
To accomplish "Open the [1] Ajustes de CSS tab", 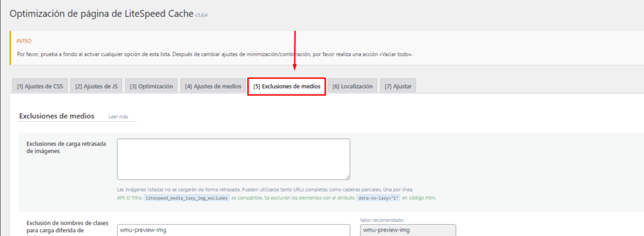I will 40,87.
